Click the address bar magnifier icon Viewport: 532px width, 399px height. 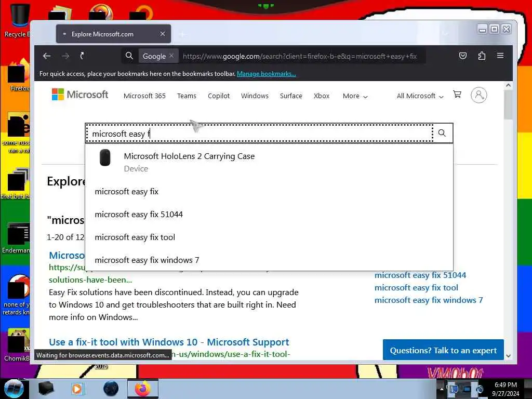[129, 56]
